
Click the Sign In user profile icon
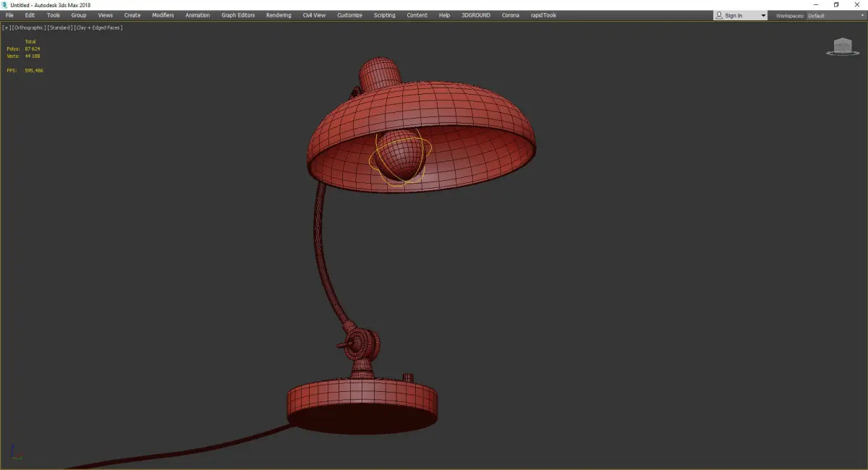[x=719, y=15]
